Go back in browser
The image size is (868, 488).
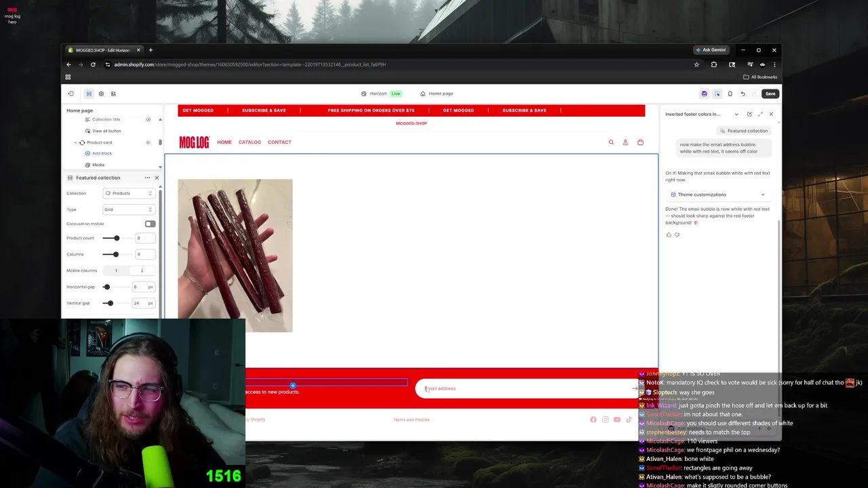point(68,64)
